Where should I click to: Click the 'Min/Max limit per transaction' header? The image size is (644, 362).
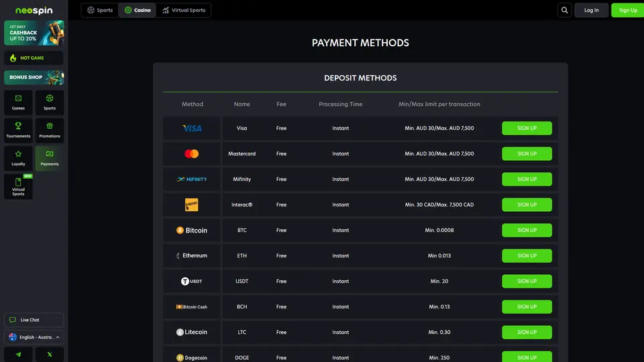coord(439,105)
